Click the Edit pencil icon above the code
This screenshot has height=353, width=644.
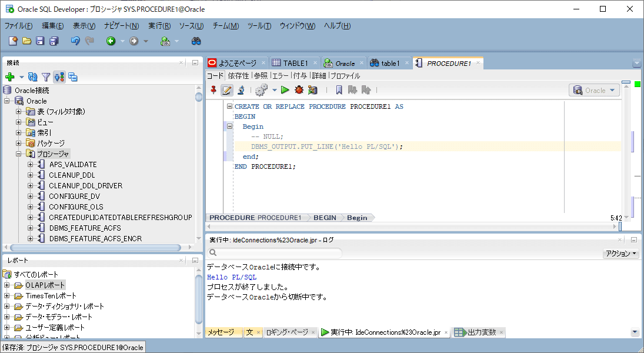(x=228, y=90)
